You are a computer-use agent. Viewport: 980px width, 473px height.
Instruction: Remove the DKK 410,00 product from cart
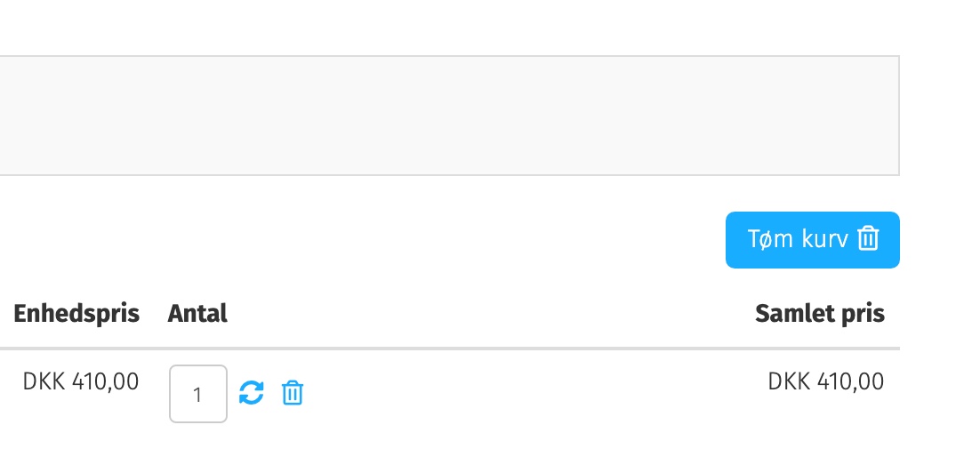pos(293,393)
